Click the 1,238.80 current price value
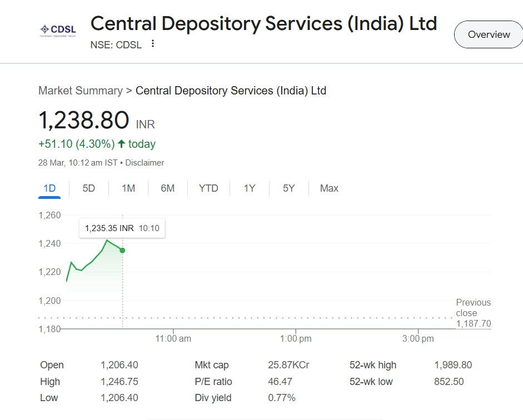Image resolution: width=523 pixels, height=420 pixels. (83, 121)
